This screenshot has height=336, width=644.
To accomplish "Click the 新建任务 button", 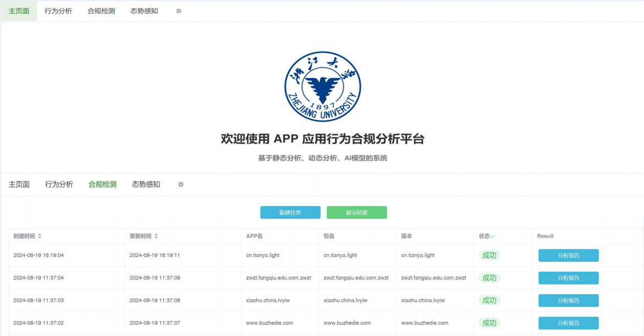I will 290,212.
